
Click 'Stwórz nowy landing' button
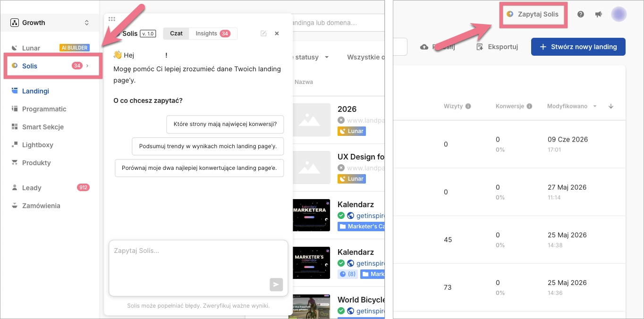(x=578, y=47)
